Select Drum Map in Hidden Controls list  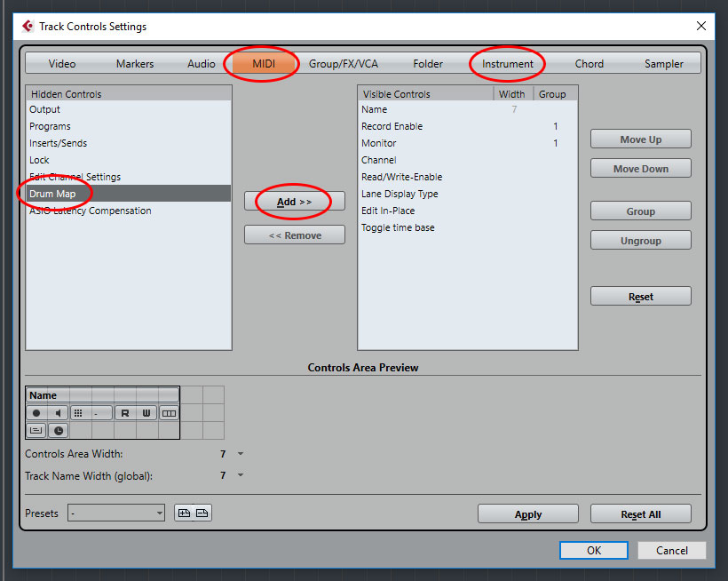51,193
